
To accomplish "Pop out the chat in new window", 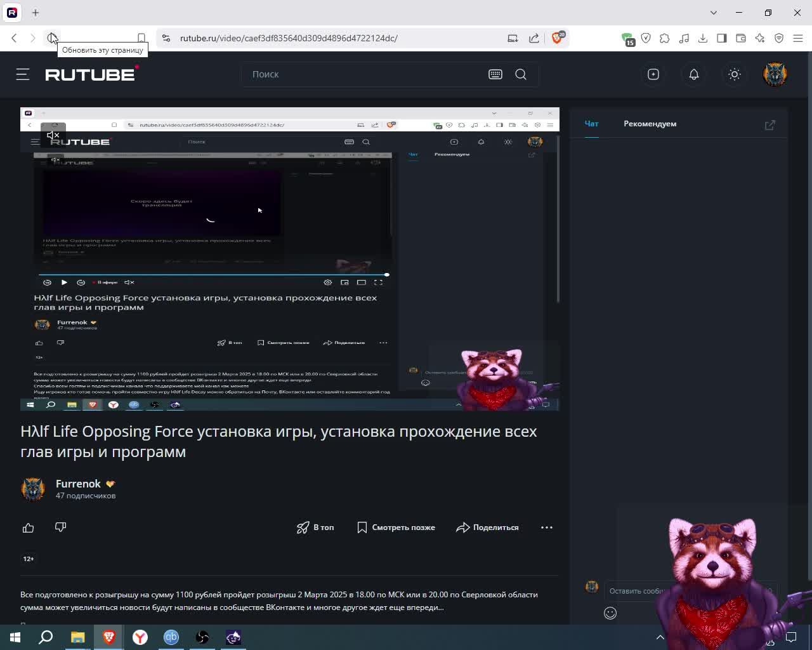I will tap(770, 125).
